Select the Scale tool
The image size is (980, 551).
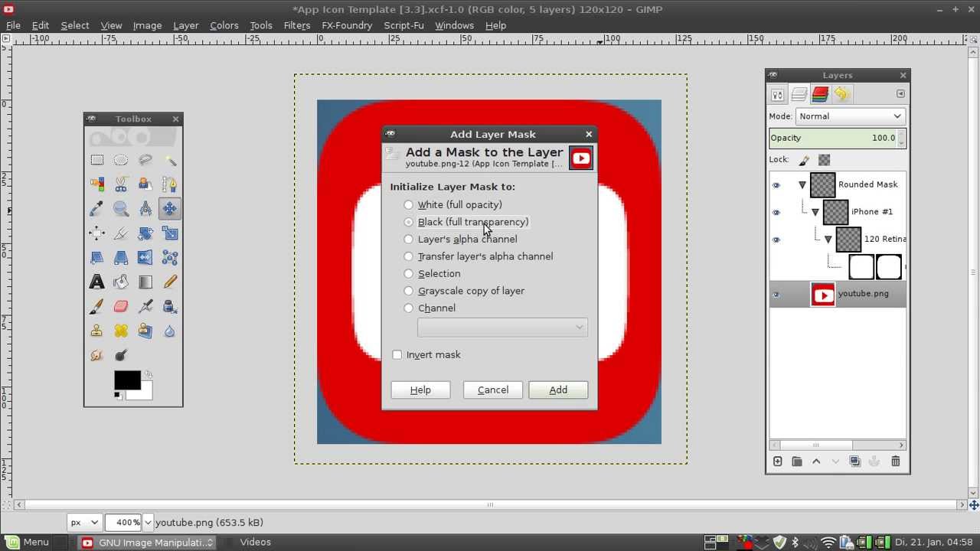pos(170,233)
